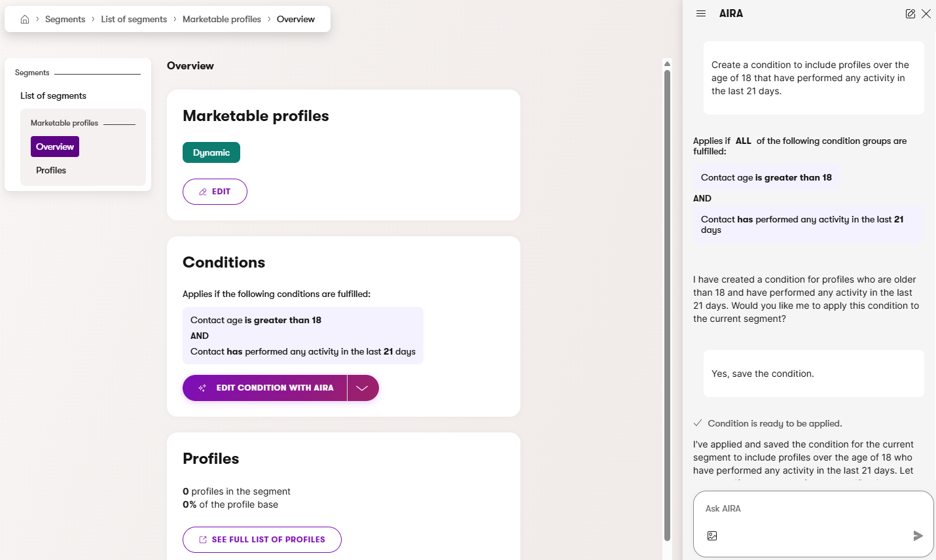Click the image attachment icon
Image resolution: width=936 pixels, height=560 pixels.
tap(712, 536)
